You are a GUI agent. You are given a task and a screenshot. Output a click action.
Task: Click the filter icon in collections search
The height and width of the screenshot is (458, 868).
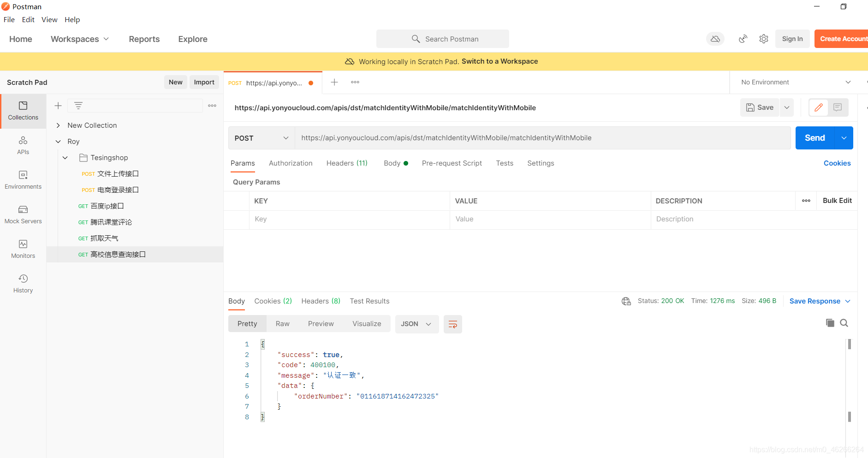click(x=78, y=106)
